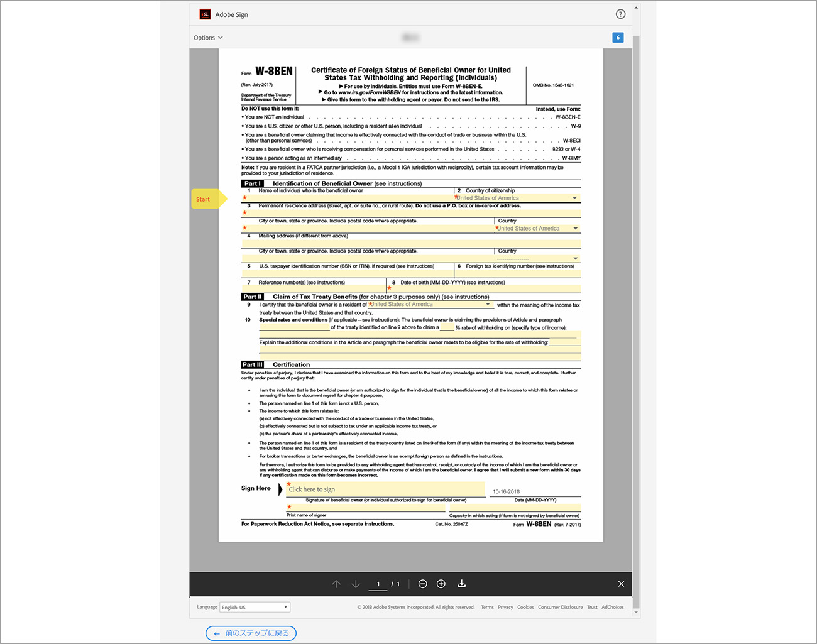Screen dimensions: 817x644
Task: Click the yellow Start tab
Action: click(x=209, y=199)
